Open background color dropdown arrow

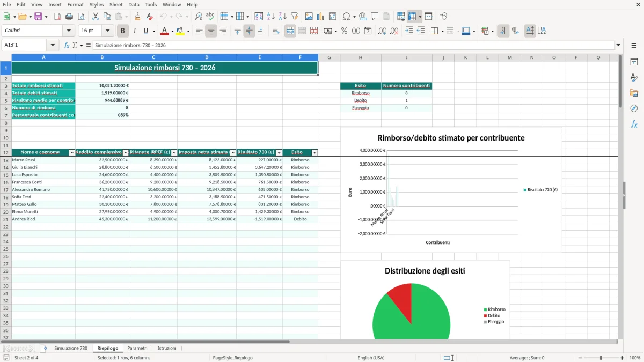pos(188,31)
